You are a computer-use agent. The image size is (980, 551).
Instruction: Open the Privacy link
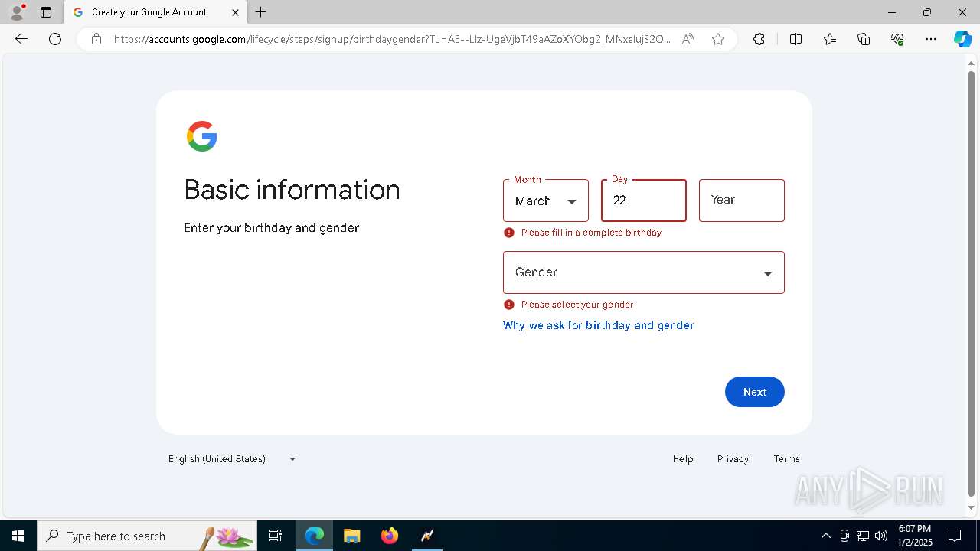tap(733, 459)
